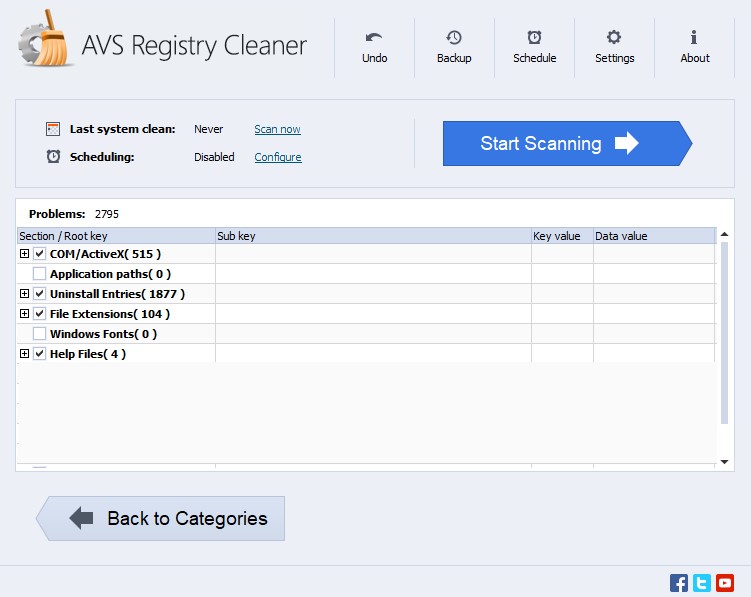Click the Configure scheduling link
Screen dimensions: 751x597
[x=278, y=157]
